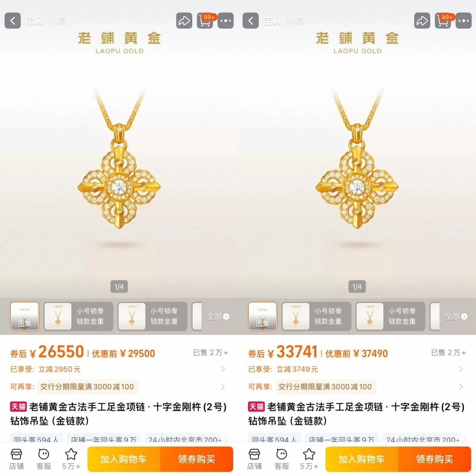Open shopping cart in right screenshot
The height and width of the screenshot is (476, 476).
[x=443, y=21]
